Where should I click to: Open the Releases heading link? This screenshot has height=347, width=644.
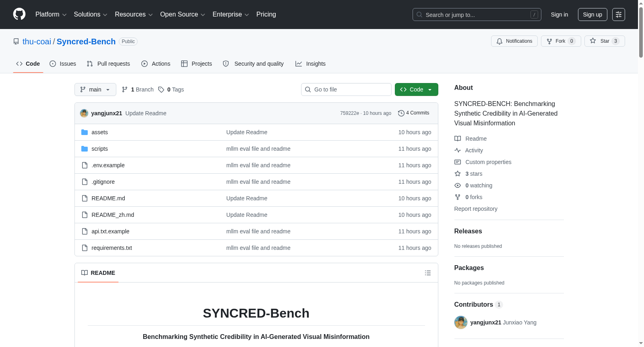[468, 231]
